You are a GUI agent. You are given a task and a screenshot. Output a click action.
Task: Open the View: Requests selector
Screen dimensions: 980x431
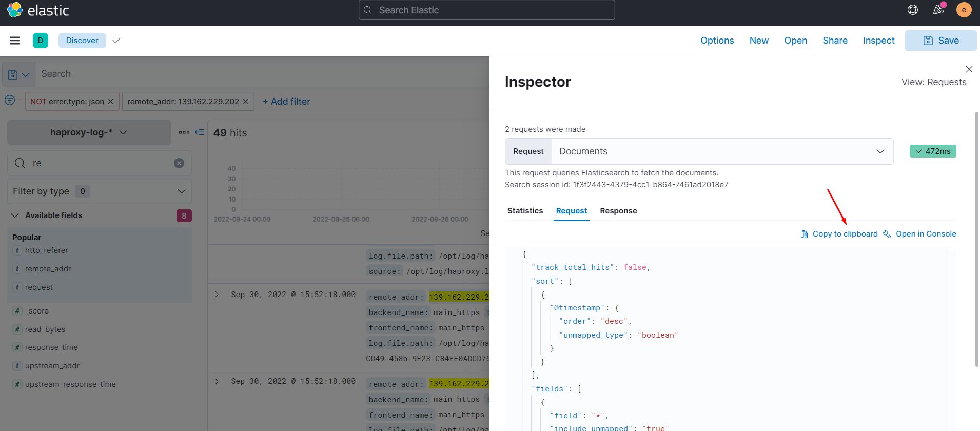pyautogui.click(x=934, y=82)
